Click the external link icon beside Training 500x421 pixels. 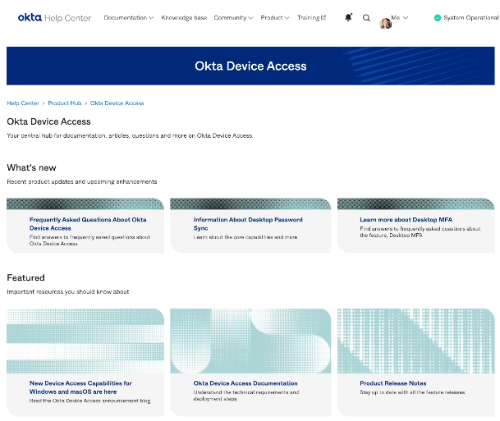point(323,17)
